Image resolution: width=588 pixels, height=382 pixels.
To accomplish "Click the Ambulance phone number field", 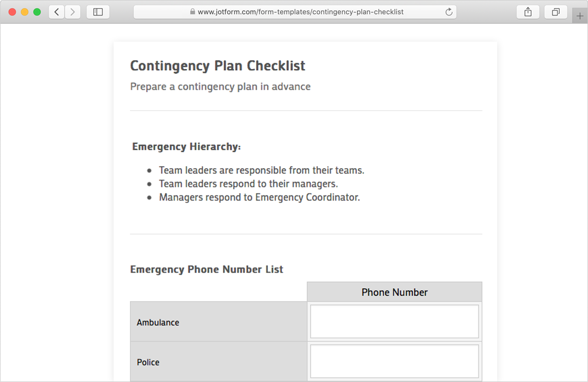I will tap(394, 322).
